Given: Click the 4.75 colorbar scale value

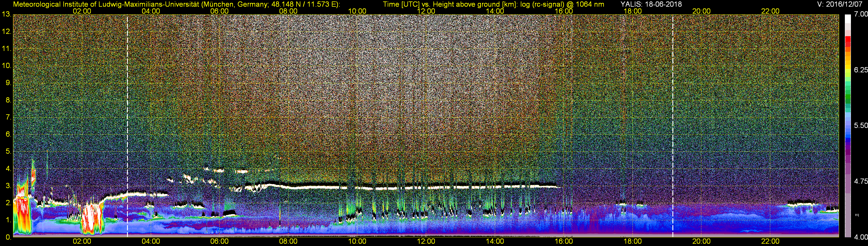Looking at the screenshot, I should (860, 181).
